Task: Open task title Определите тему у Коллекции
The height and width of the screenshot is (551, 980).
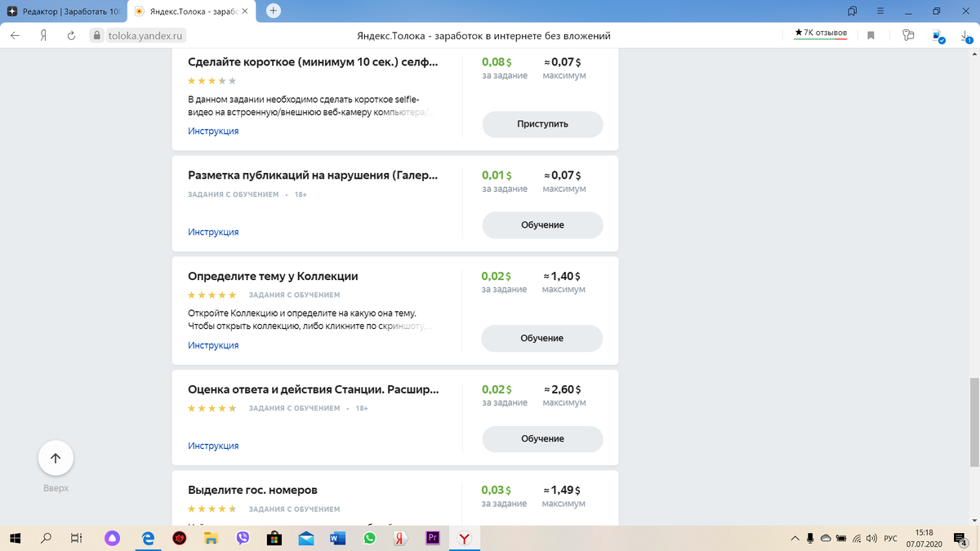Action: pyautogui.click(x=273, y=277)
